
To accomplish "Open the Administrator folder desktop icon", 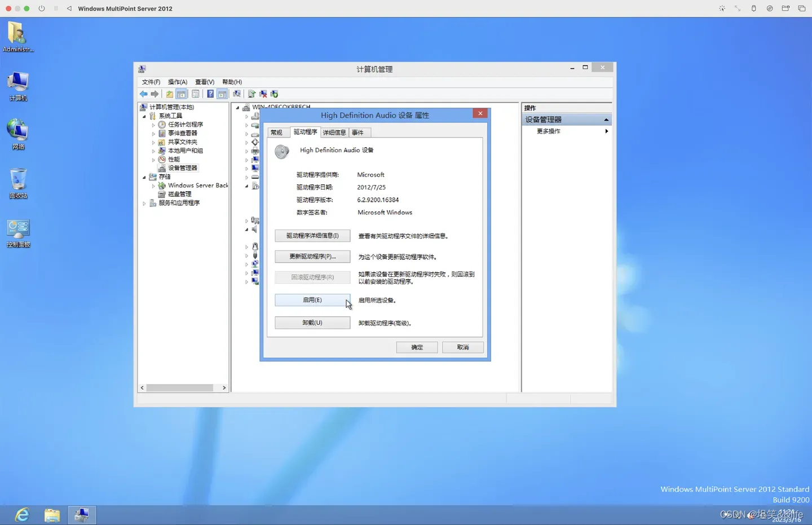I will click(18, 37).
